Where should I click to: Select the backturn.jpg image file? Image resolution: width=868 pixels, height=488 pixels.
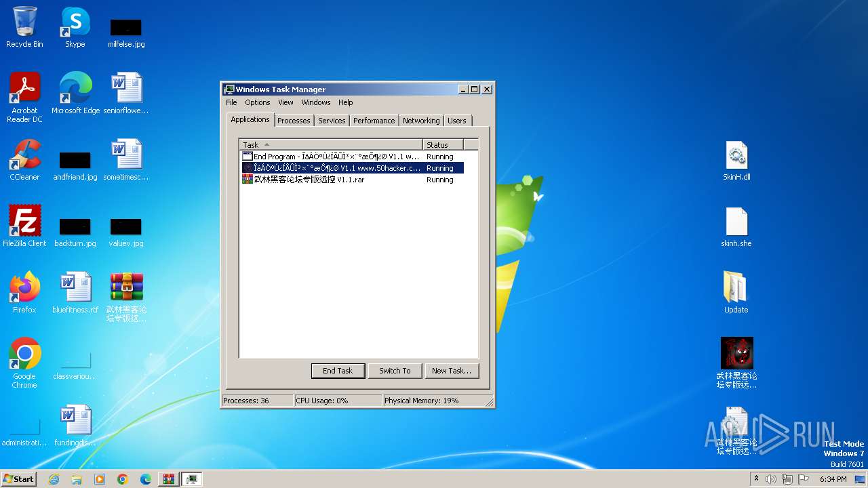(75, 232)
